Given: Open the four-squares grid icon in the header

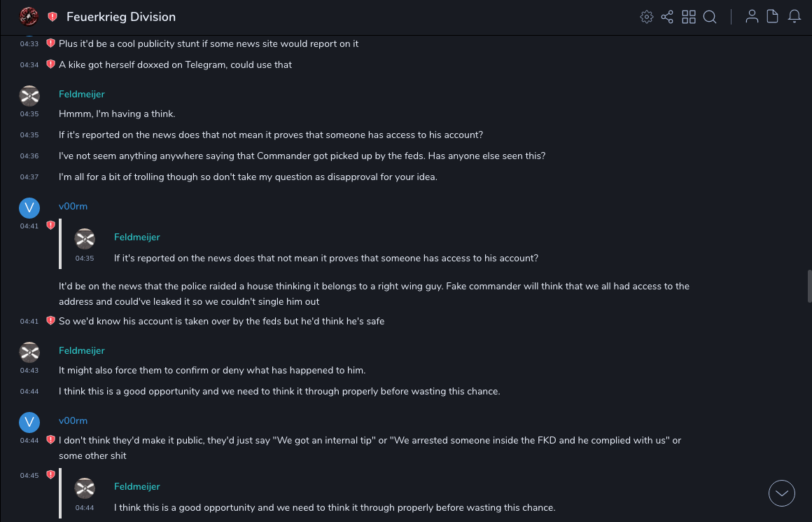Looking at the screenshot, I should coord(689,17).
